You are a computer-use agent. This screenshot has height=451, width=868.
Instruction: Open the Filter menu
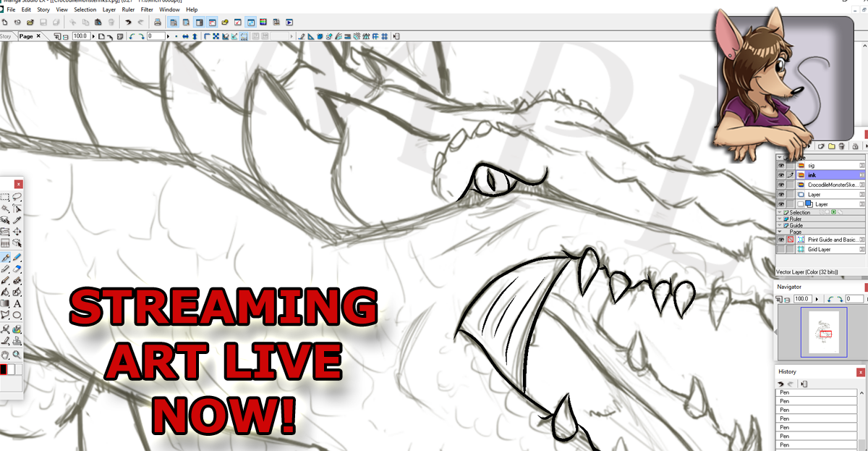pyautogui.click(x=147, y=10)
